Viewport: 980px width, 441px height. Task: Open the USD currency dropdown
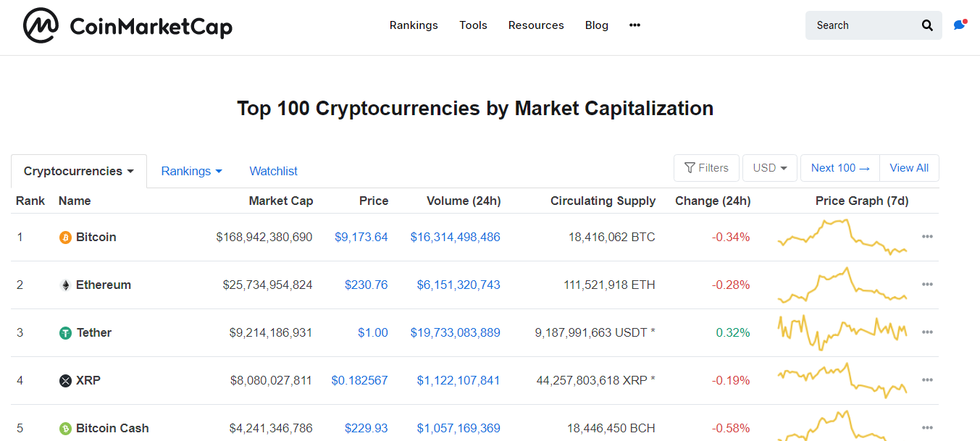(x=769, y=167)
